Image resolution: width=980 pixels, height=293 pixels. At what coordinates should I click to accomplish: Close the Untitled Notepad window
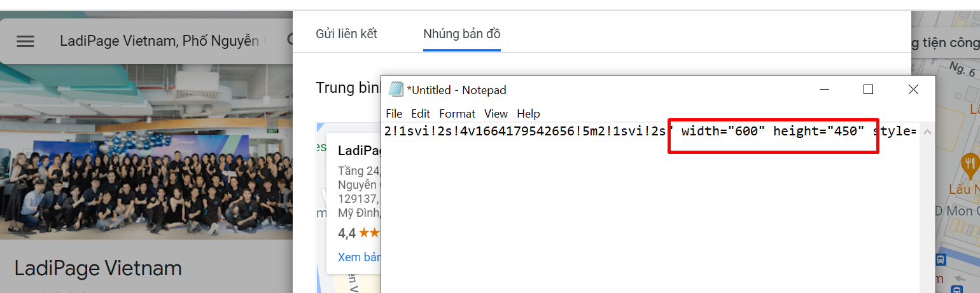tap(913, 90)
